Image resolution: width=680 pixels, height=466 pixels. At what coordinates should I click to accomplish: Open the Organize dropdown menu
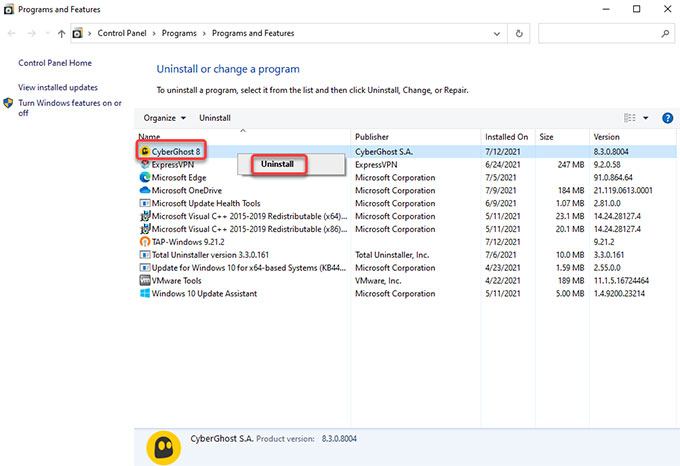point(165,118)
